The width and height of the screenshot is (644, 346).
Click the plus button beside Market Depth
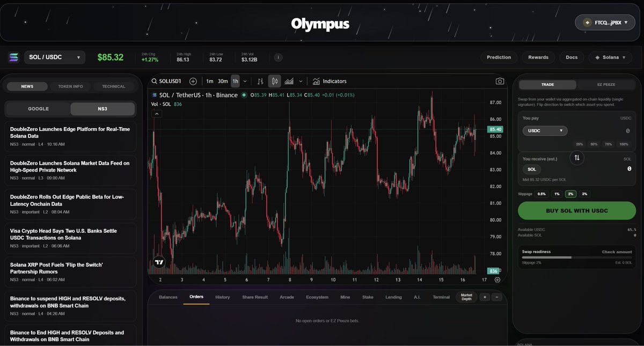(x=485, y=297)
